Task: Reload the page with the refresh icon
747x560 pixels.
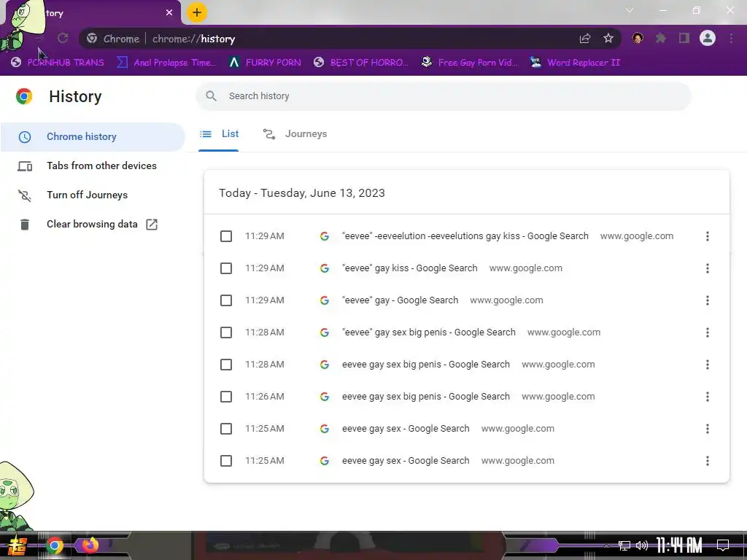Action: [x=63, y=38]
